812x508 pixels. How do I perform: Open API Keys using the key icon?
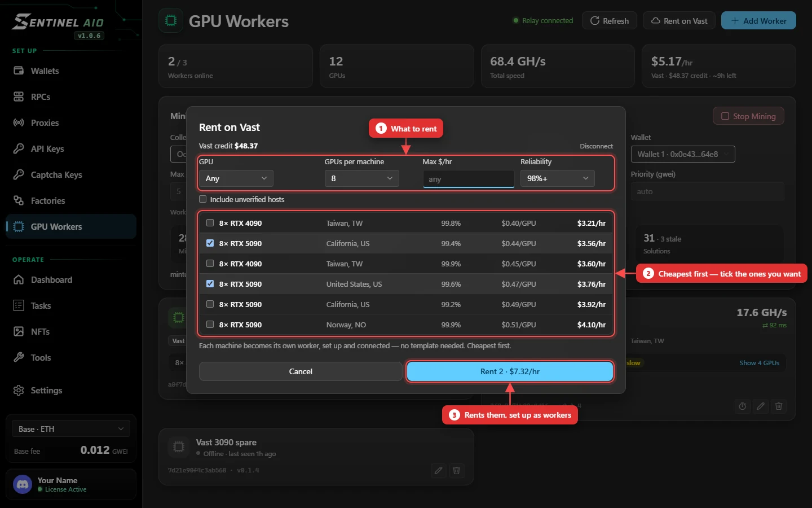point(19,148)
